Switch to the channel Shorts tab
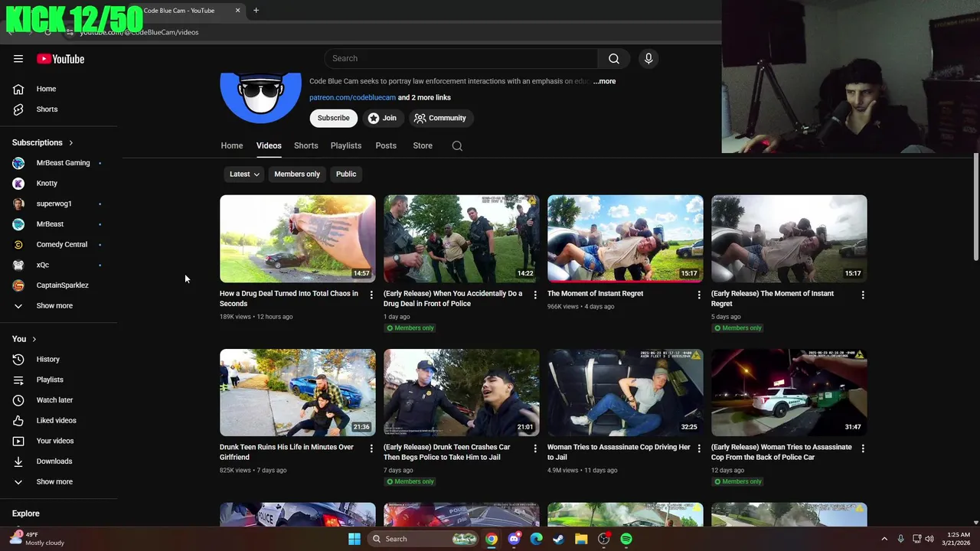The width and height of the screenshot is (980, 551). point(305,145)
